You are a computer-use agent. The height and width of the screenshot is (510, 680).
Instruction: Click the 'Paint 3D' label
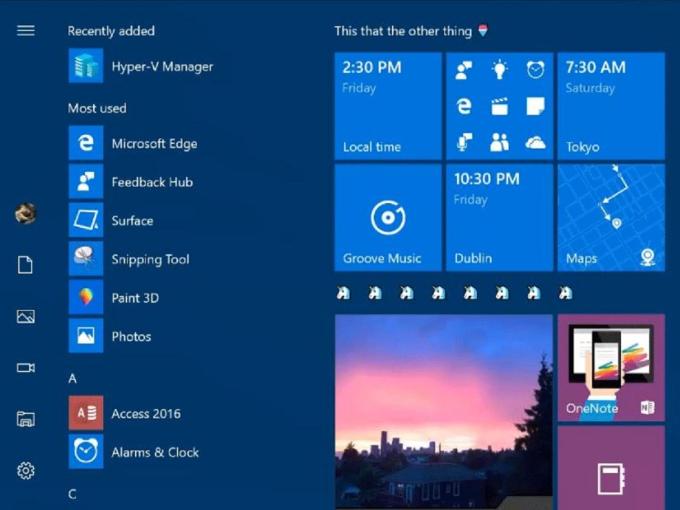135,298
